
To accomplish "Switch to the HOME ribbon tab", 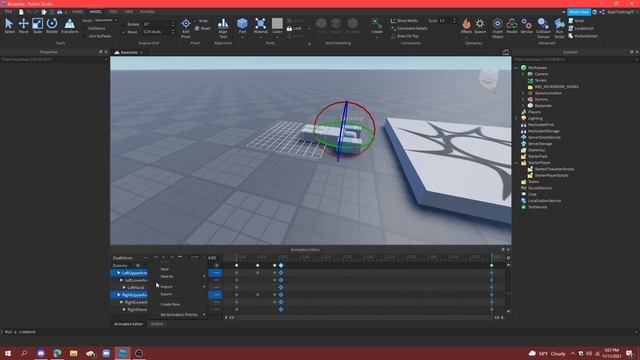I will coord(77,12).
